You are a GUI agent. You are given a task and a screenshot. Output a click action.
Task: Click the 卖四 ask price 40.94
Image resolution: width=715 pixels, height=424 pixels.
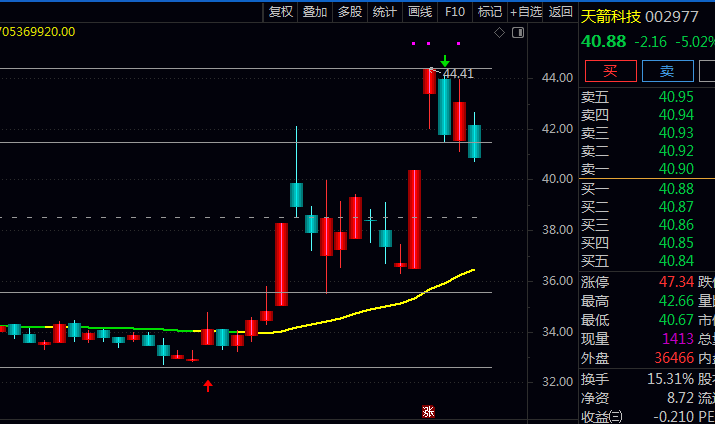click(676, 115)
